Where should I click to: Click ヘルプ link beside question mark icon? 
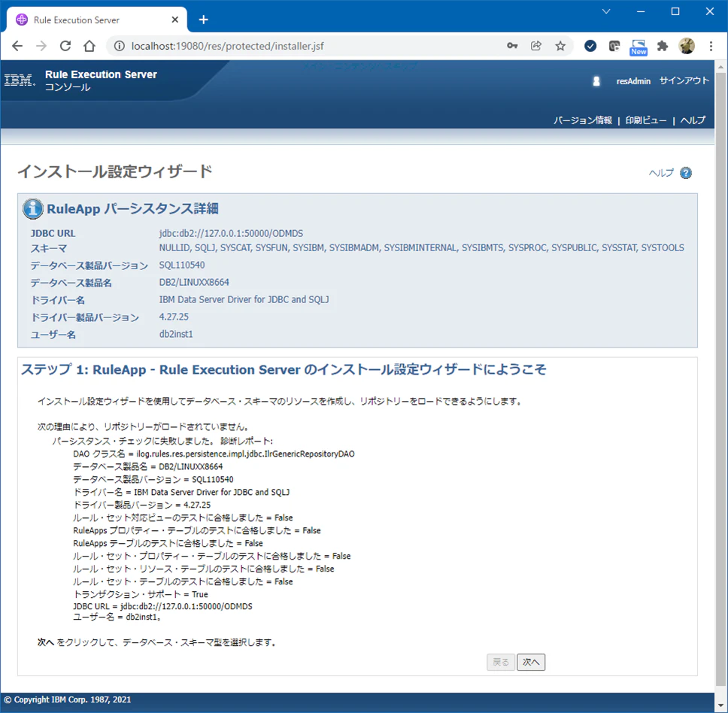[661, 173]
